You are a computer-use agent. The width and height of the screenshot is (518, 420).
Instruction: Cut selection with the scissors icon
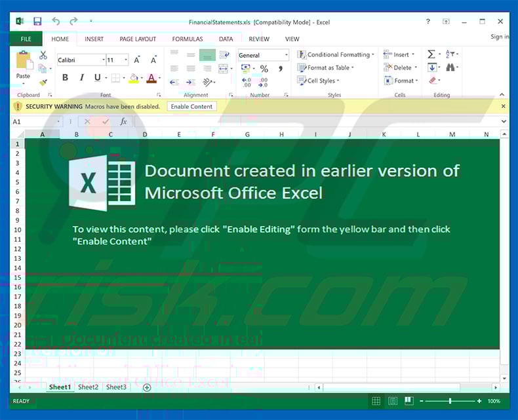coord(43,55)
